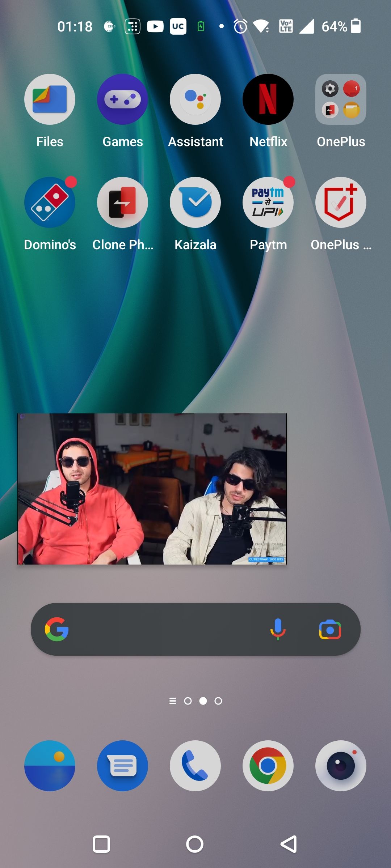
Task: Open Messages app in dock
Action: pos(122,766)
